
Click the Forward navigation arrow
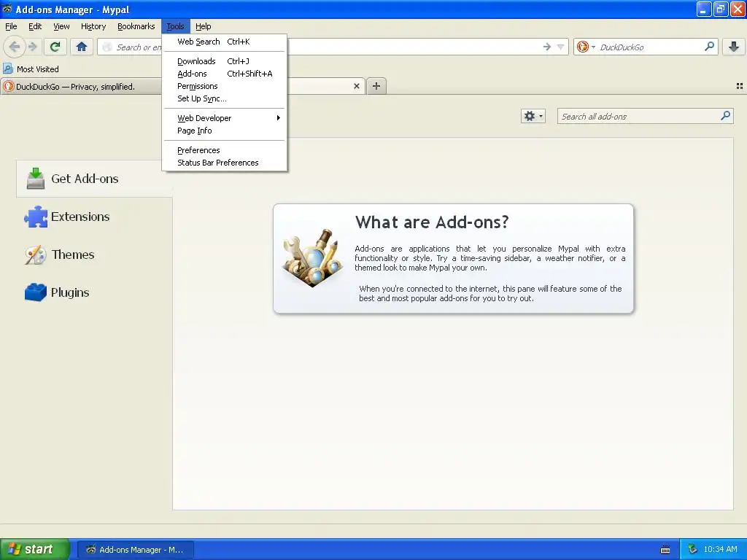click(x=32, y=47)
